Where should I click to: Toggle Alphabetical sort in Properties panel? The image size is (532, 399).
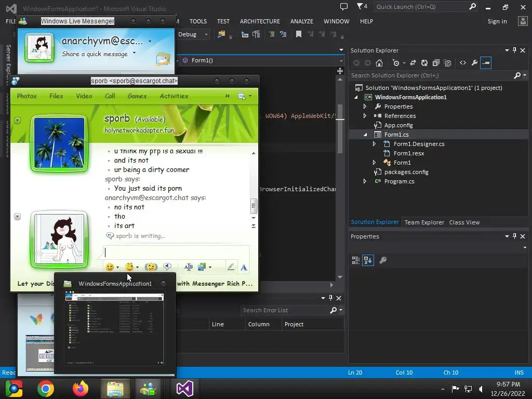tap(368, 260)
